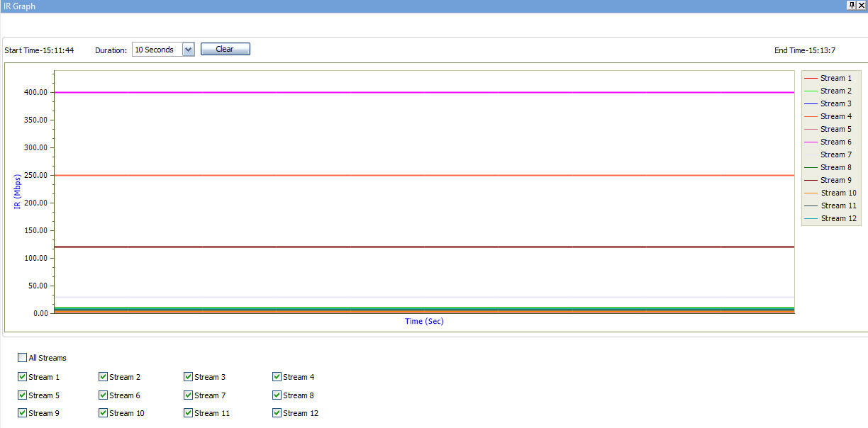Click Stream 3 legend entry

point(829,103)
